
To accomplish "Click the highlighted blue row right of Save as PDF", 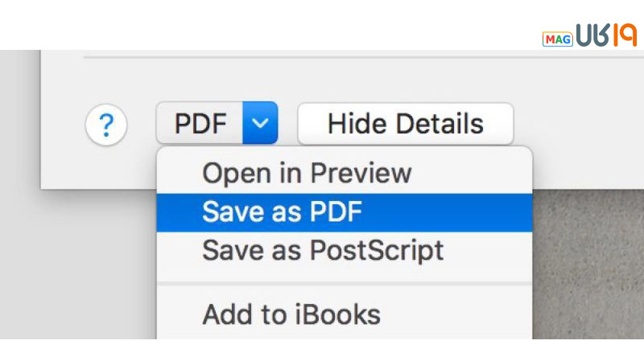I will tap(451, 211).
